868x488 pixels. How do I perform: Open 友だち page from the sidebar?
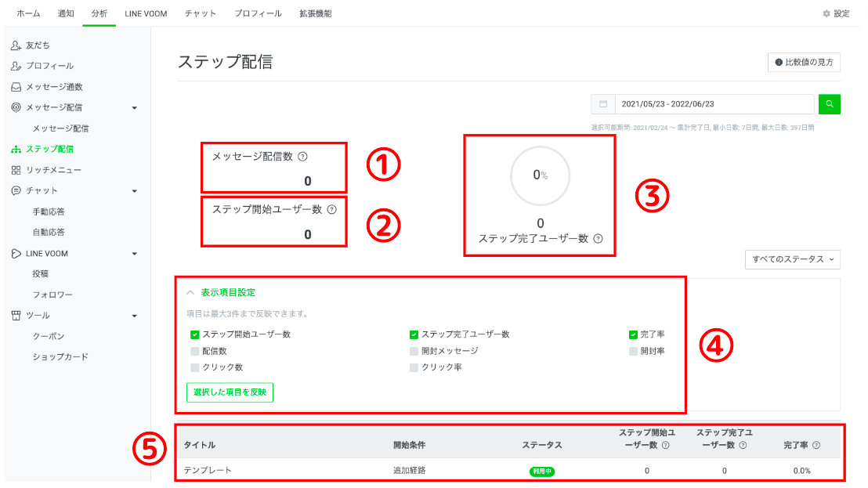point(38,45)
